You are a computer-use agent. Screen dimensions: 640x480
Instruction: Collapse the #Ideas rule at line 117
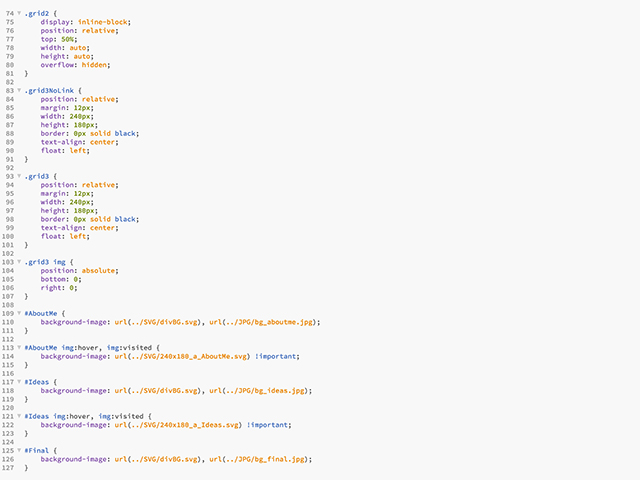tap(19, 382)
